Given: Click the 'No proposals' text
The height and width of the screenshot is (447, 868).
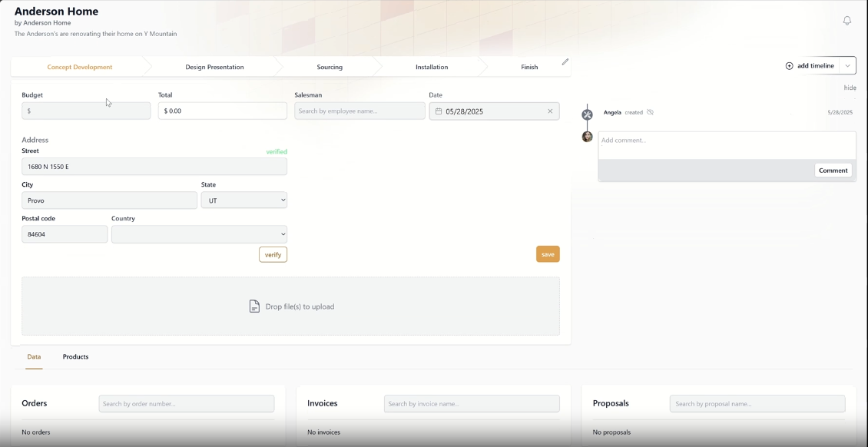Looking at the screenshot, I should [x=611, y=432].
